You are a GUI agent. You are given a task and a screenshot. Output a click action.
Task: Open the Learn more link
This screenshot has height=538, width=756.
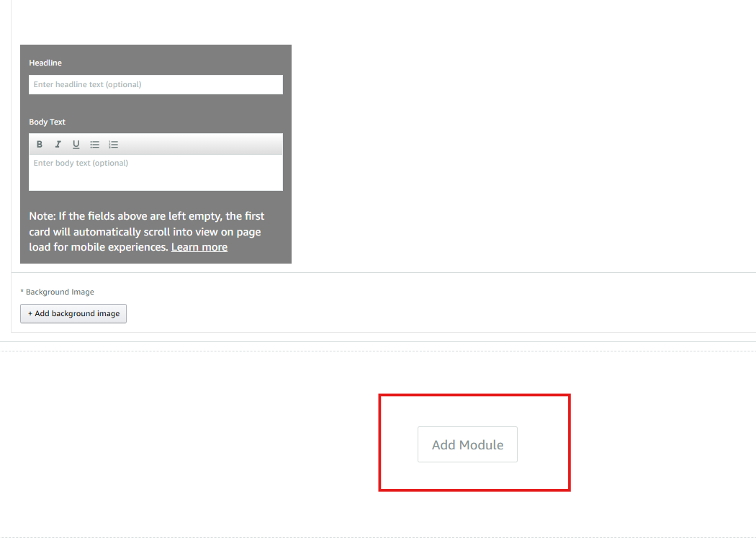click(199, 247)
